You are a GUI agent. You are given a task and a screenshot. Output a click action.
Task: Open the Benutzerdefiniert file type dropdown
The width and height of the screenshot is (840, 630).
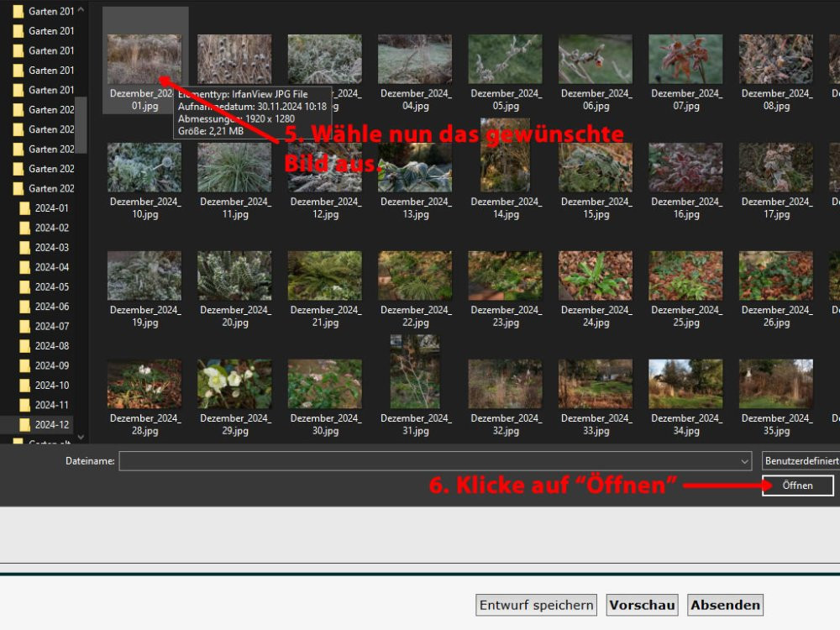(x=801, y=461)
